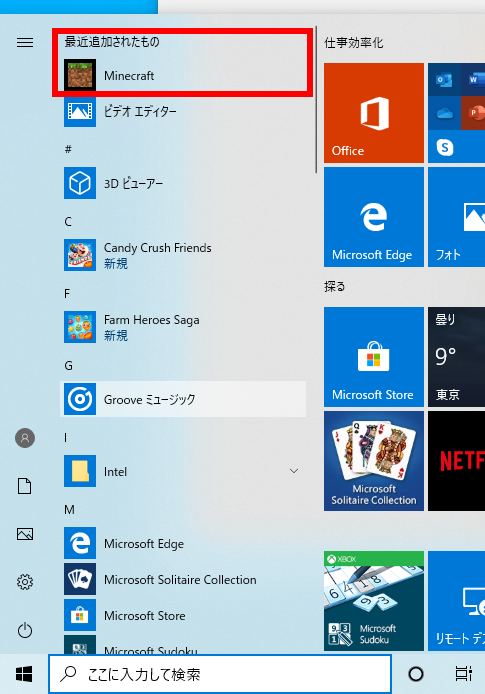The image size is (485, 694).
Task: Open Skype in the Office tile group
Action: (445, 147)
